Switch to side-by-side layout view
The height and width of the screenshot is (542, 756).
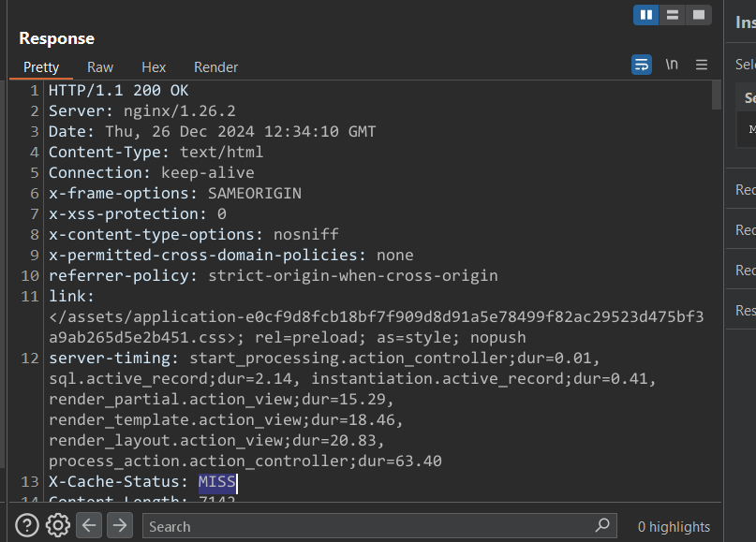(645, 15)
